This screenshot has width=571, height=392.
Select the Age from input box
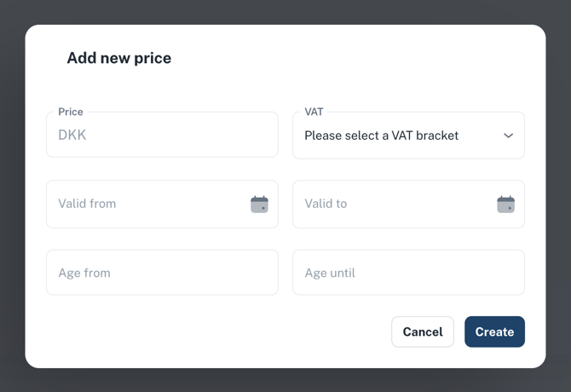tap(162, 273)
